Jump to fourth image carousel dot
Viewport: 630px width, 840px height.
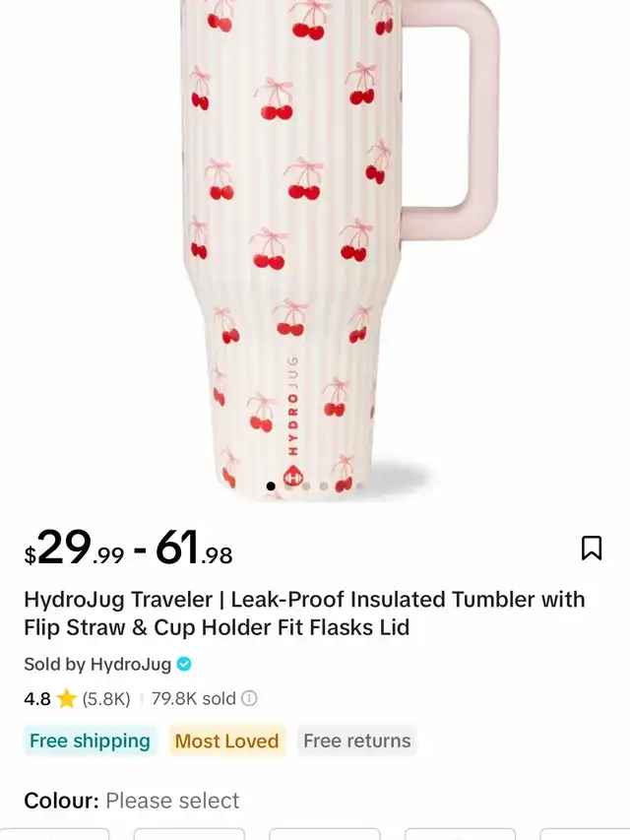pos(324,485)
